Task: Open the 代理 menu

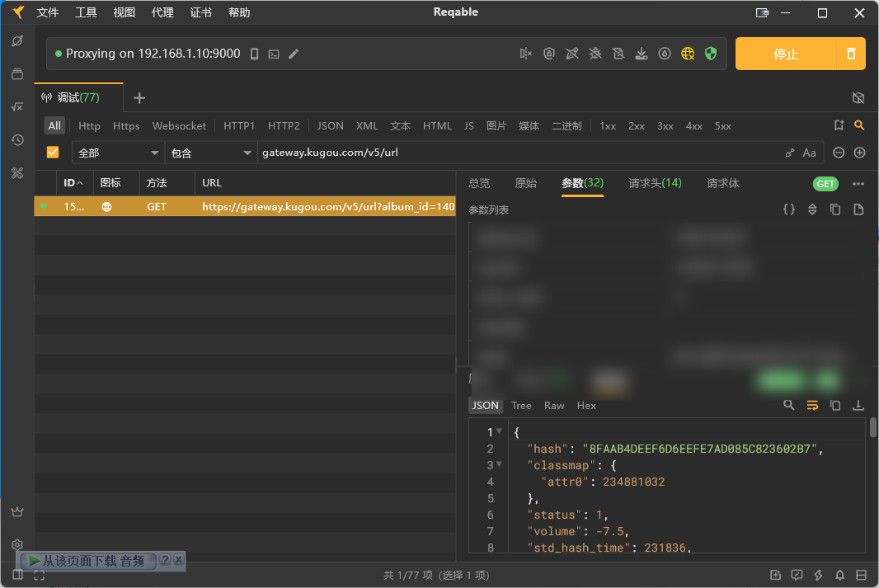Action: tap(162, 12)
